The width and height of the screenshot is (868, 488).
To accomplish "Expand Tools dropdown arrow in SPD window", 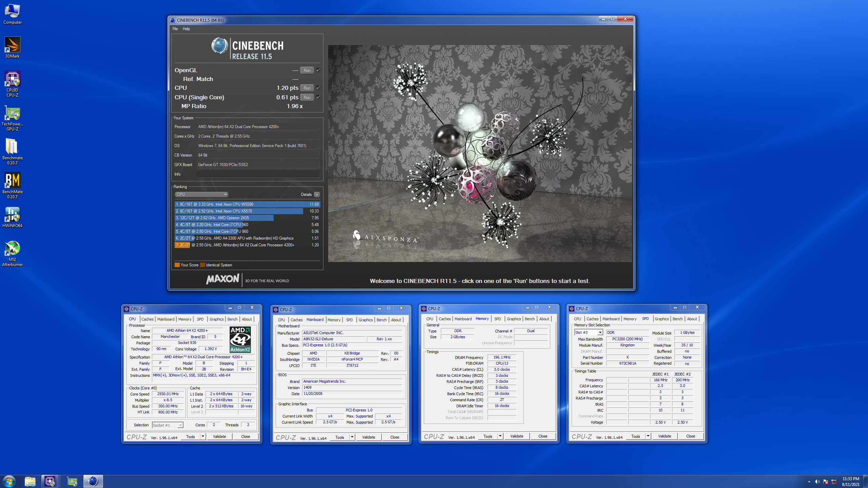I will tap(648, 436).
